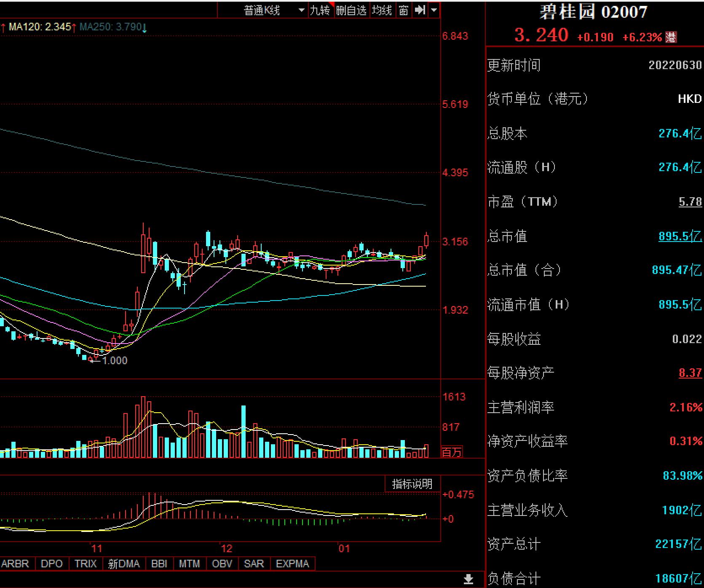Select the EXPMA indicator tab
The height and width of the screenshot is (588, 704).
coord(292,564)
